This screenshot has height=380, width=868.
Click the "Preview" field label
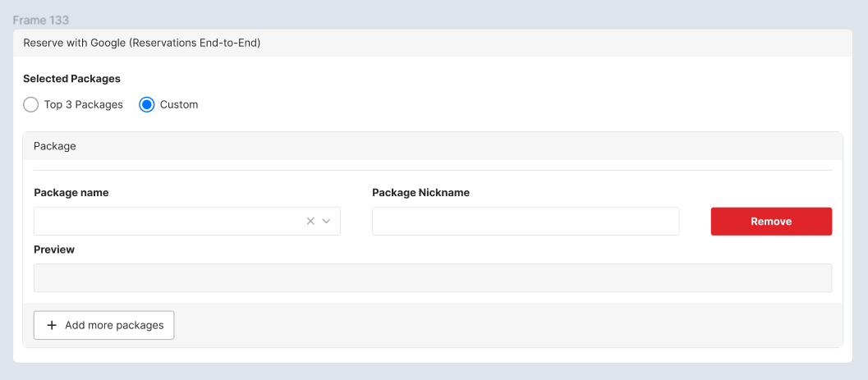click(54, 250)
